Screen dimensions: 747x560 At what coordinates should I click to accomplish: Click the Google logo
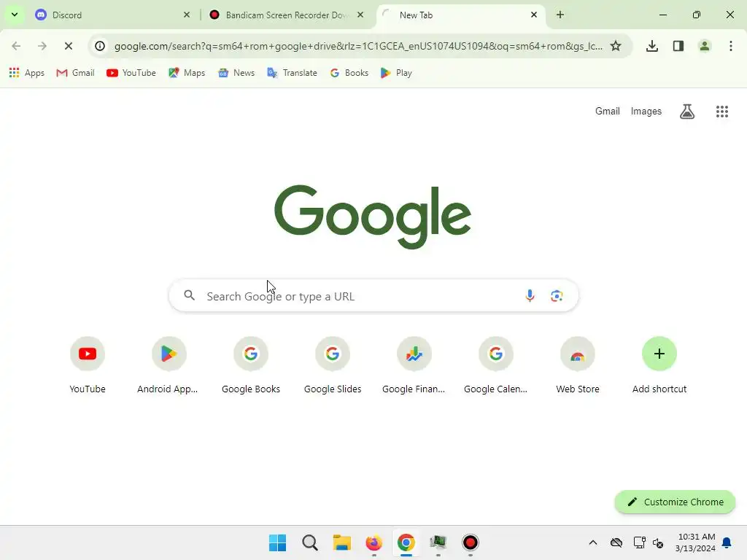click(373, 217)
